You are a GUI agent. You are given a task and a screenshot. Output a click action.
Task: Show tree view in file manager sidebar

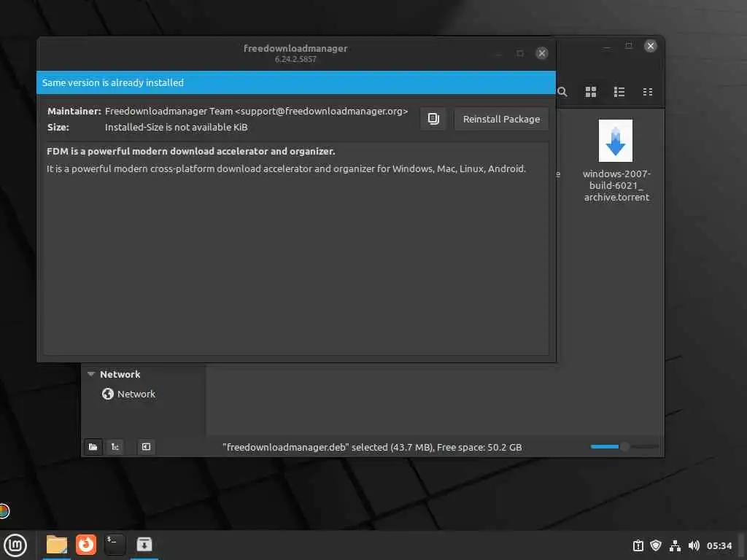click(115, 447)
